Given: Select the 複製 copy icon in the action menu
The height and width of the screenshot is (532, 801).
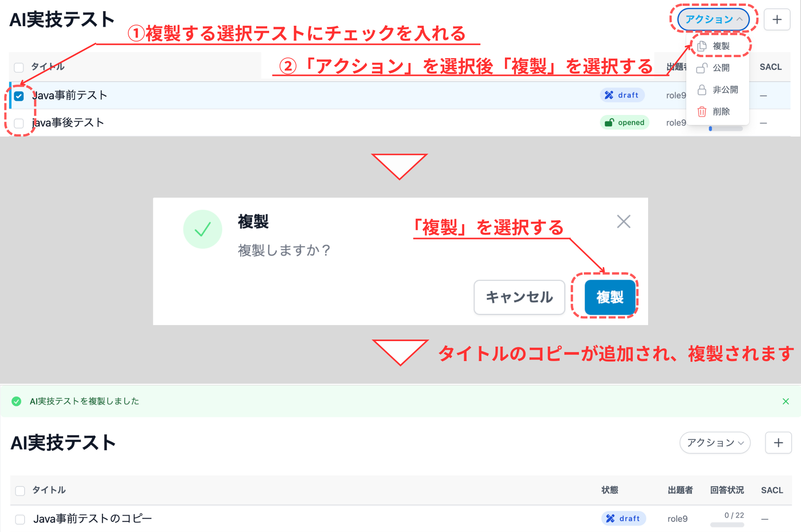Looking at the screenshot, I should [702, 45].
